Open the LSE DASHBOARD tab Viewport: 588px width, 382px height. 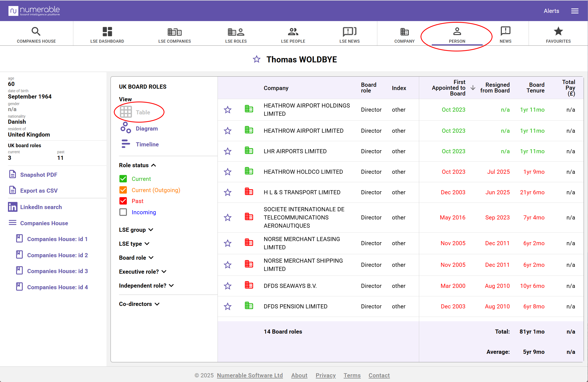point(107,34)
